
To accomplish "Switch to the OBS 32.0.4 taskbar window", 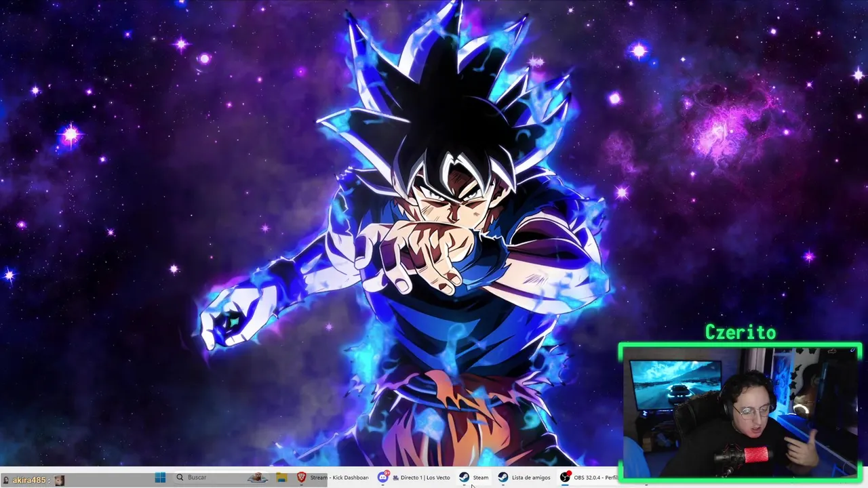I will pos(589,478).
